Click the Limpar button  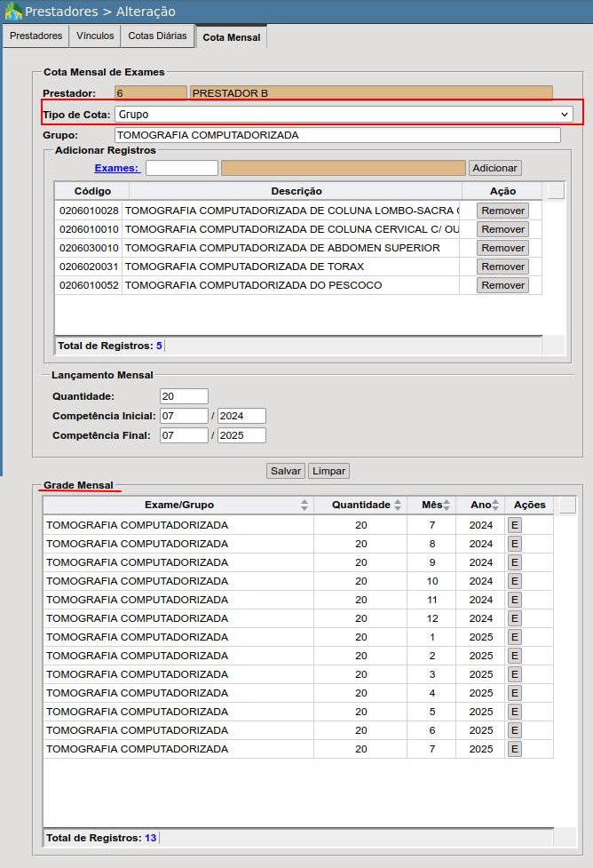point(328,471)
